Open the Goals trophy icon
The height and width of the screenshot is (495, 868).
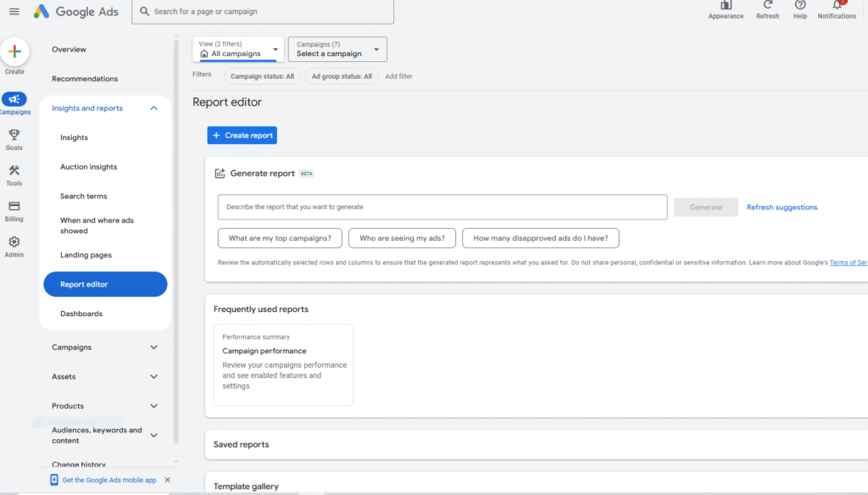click(x=14, y=135)
